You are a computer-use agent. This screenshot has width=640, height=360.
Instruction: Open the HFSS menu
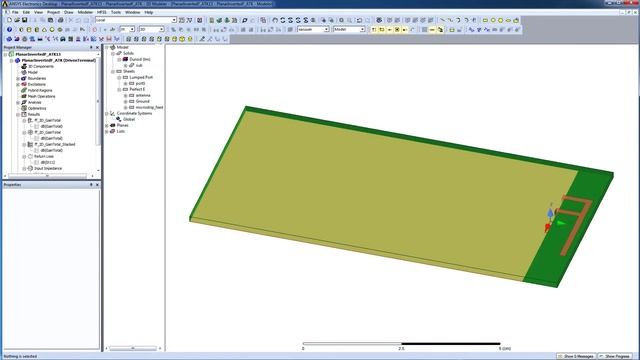click(102, 12)
